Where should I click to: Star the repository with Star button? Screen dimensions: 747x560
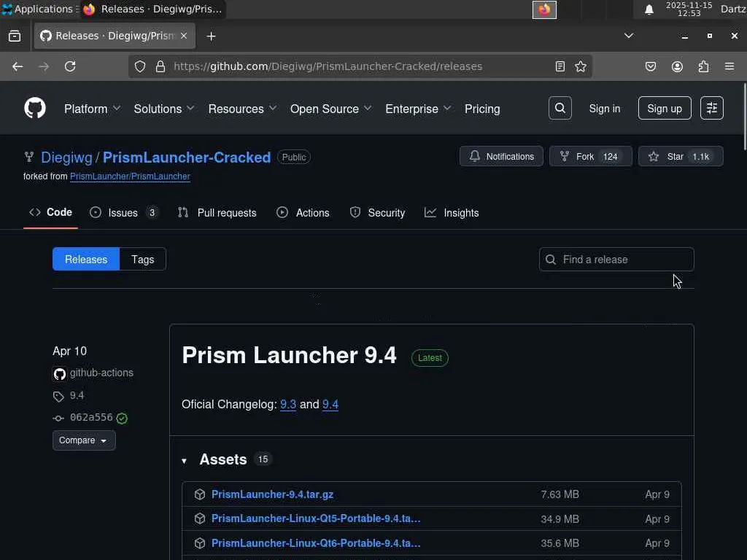(681, 156)
